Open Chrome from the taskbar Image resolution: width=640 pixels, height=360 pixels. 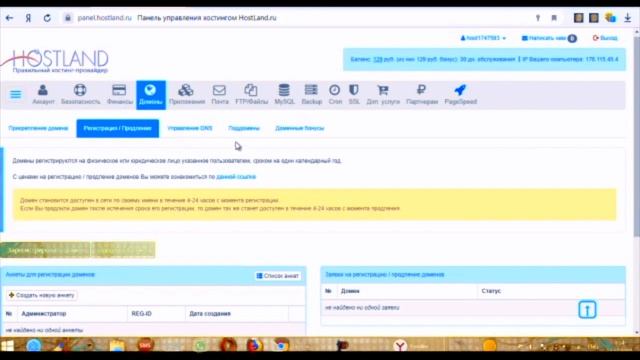[x=281, y=345]
